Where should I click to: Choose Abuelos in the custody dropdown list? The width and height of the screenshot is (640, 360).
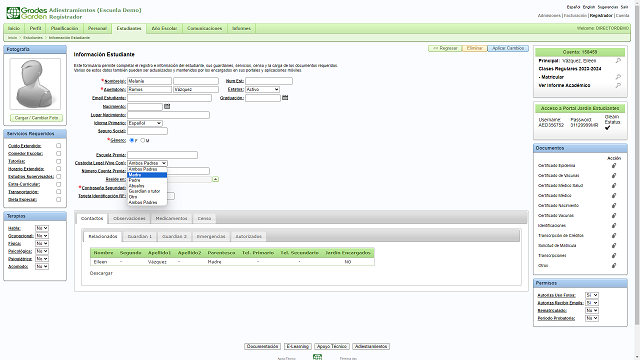[147, 186]
